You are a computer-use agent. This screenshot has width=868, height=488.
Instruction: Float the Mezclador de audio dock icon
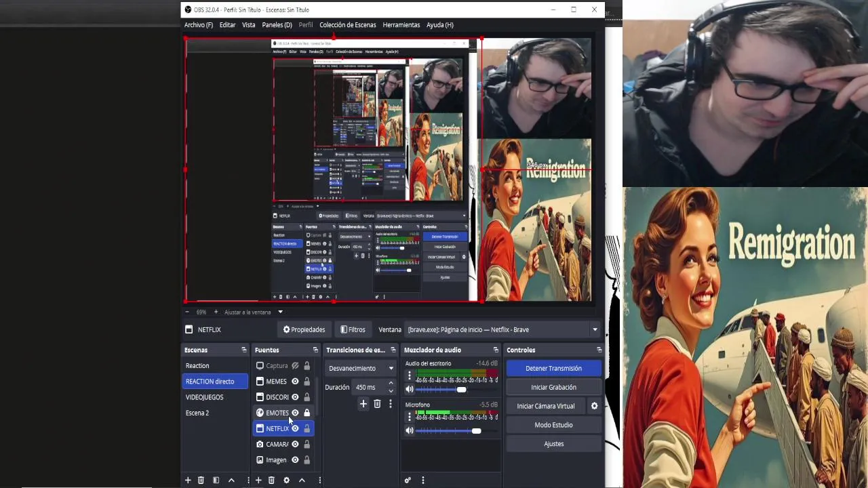pos(496,350)
